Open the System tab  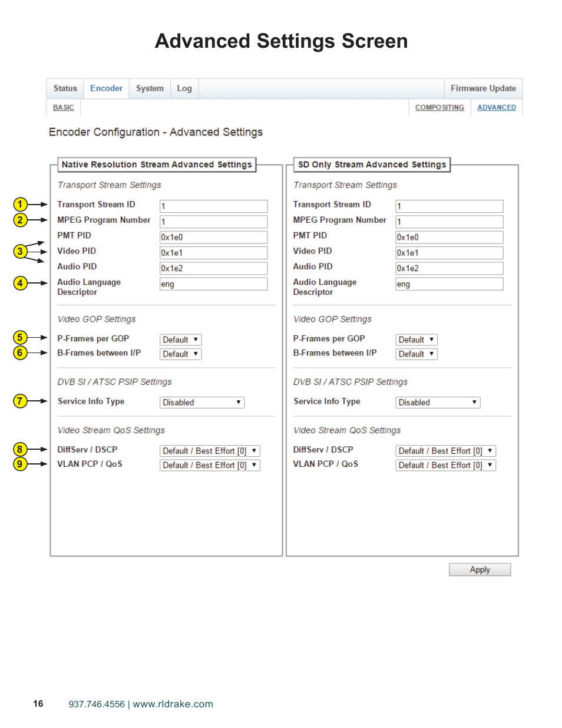point(150,88)
